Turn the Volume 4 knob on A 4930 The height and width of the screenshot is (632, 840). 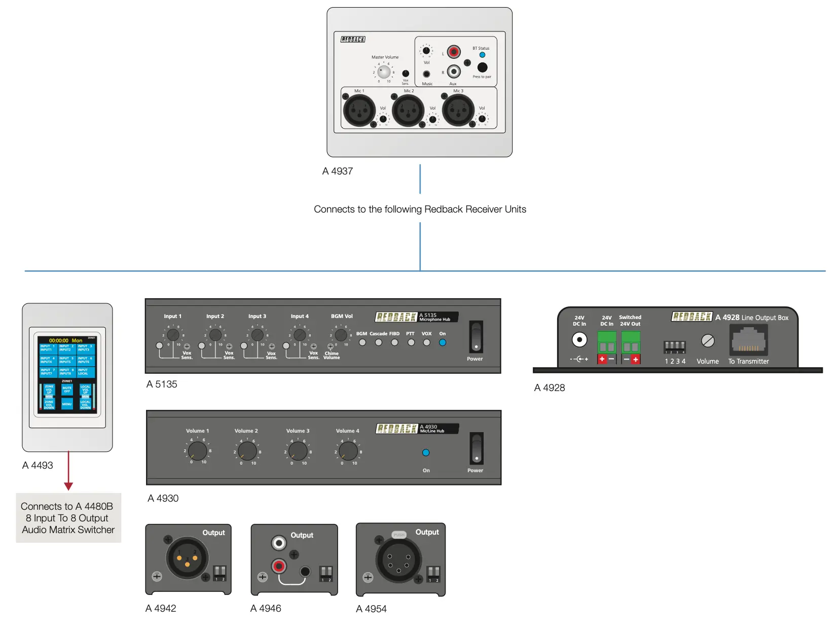348,450
